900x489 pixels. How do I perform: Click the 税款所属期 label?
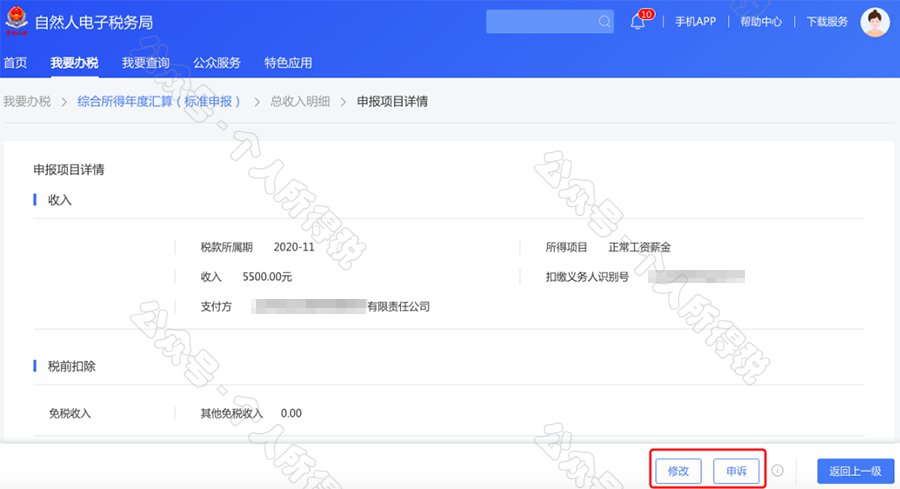point(226,247)
